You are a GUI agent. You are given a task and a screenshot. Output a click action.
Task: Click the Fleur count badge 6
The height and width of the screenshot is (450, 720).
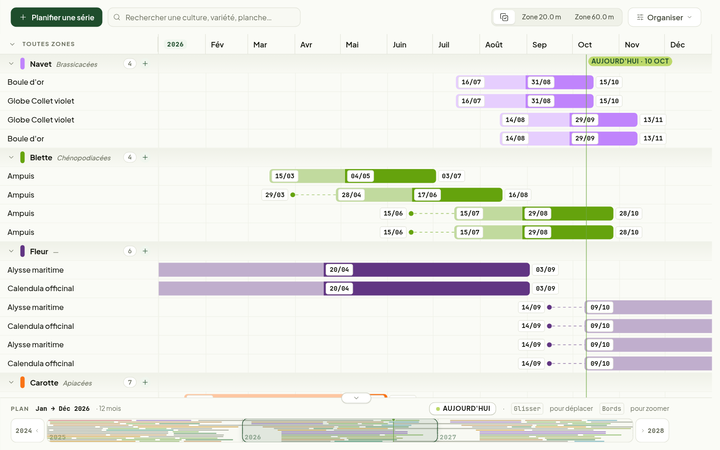pyautogui.click(x=129, y=251)
